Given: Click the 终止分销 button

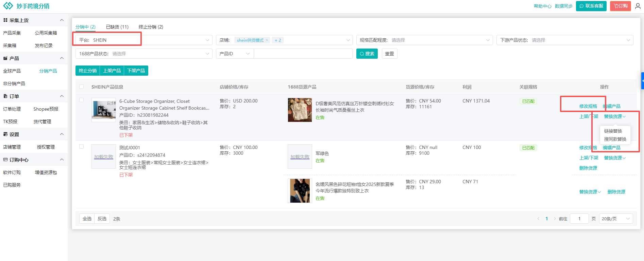Looking at the screenshot, I should [88, 71].
